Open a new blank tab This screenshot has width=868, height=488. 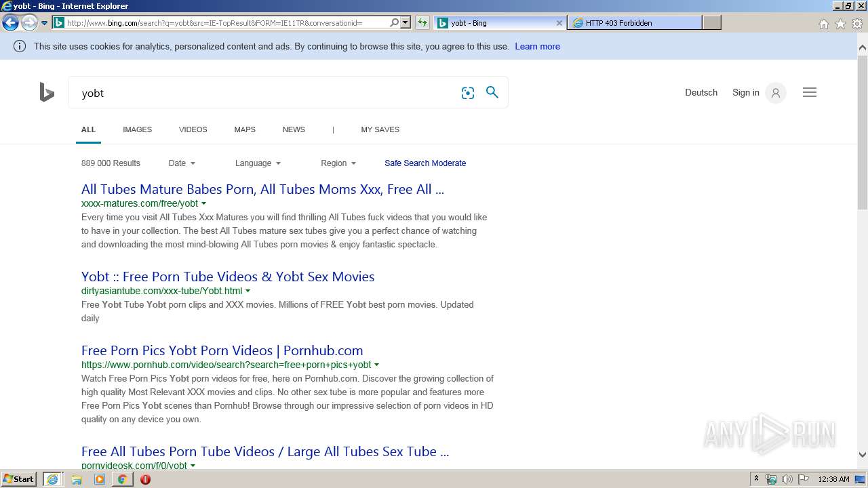pyautogui.click(x=711, y=23)
